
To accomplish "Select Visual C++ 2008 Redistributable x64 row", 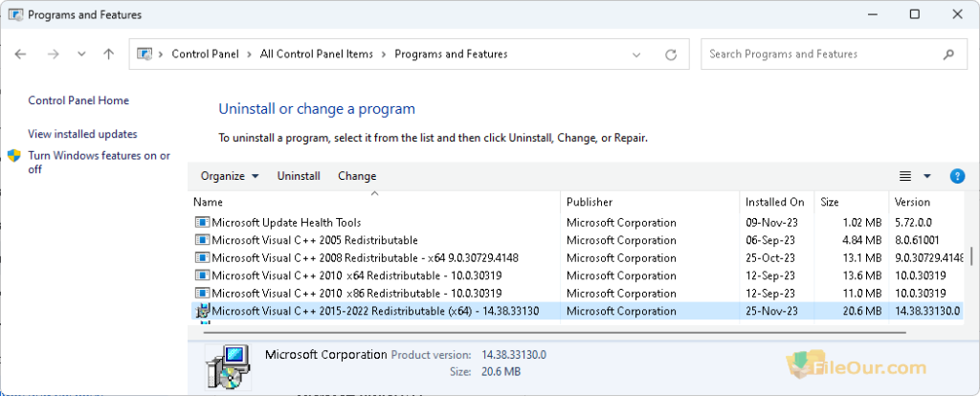I will pos(578,258).
